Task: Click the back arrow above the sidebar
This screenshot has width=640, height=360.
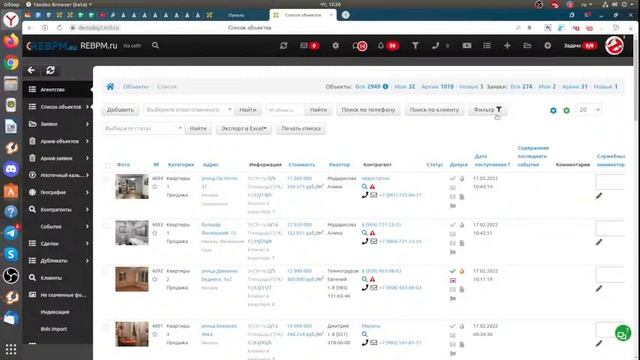Action: 31,70
